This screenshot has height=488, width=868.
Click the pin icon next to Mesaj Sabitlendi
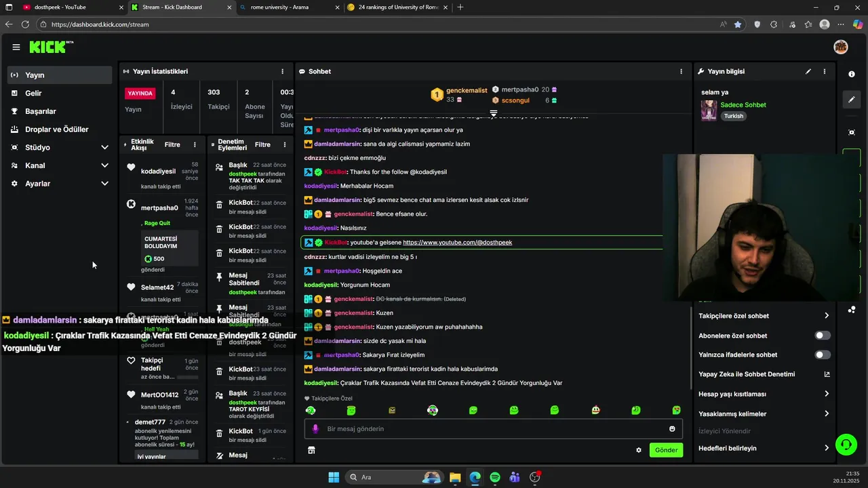[219, 277]
